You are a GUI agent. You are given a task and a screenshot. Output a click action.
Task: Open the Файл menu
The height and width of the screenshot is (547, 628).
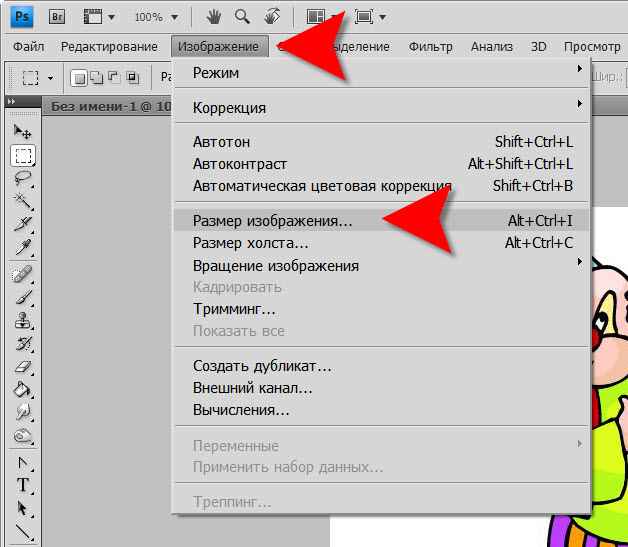28,46
